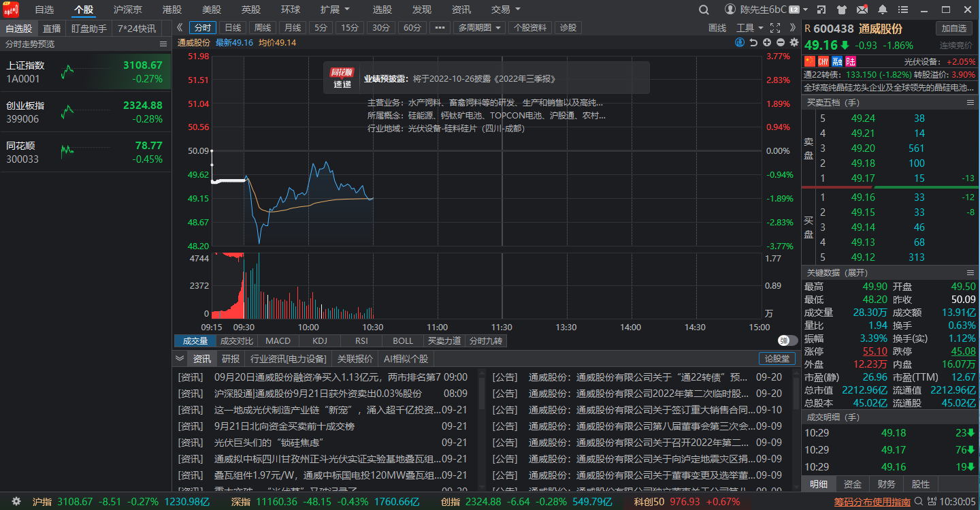Click the fullscreen expand chart icon
The image size is (980, 510).
774,28
